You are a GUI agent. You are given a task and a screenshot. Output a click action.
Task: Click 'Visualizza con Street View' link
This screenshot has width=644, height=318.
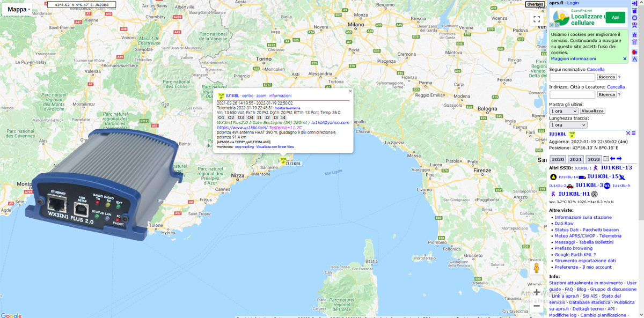(275, 146)
